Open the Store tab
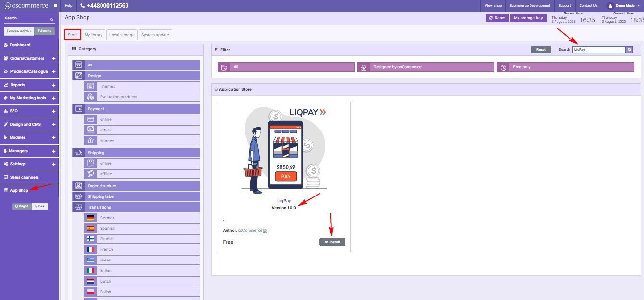This screenshot has height=300, width=644. pos(73,35)
